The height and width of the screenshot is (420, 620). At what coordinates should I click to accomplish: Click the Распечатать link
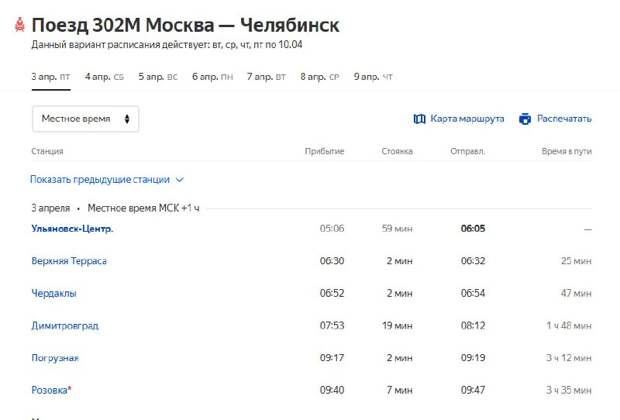point(564,119)
